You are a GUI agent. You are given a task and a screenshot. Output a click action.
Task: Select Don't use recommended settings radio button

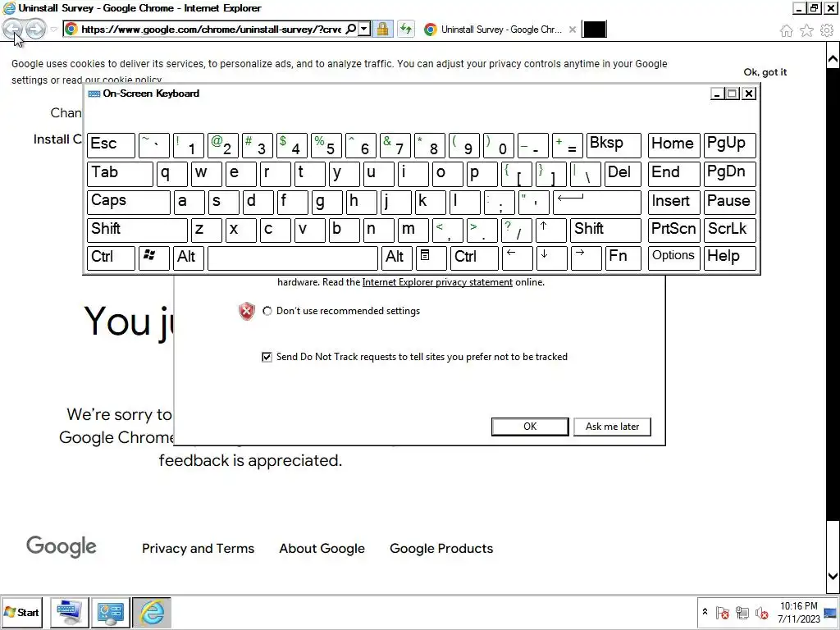pos(267,311)
